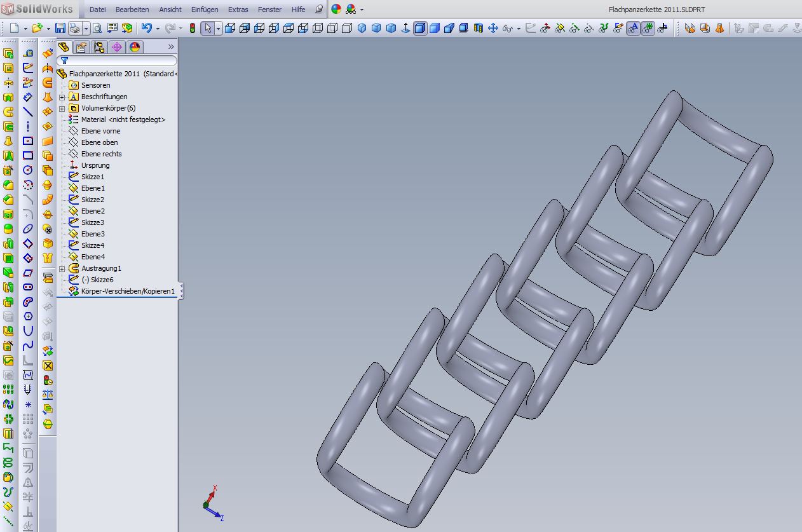This screenshot has width=802, height=532.
Task: Open the print preview magnifier icon
Action: pyautogui.click(x=97, y=28)
